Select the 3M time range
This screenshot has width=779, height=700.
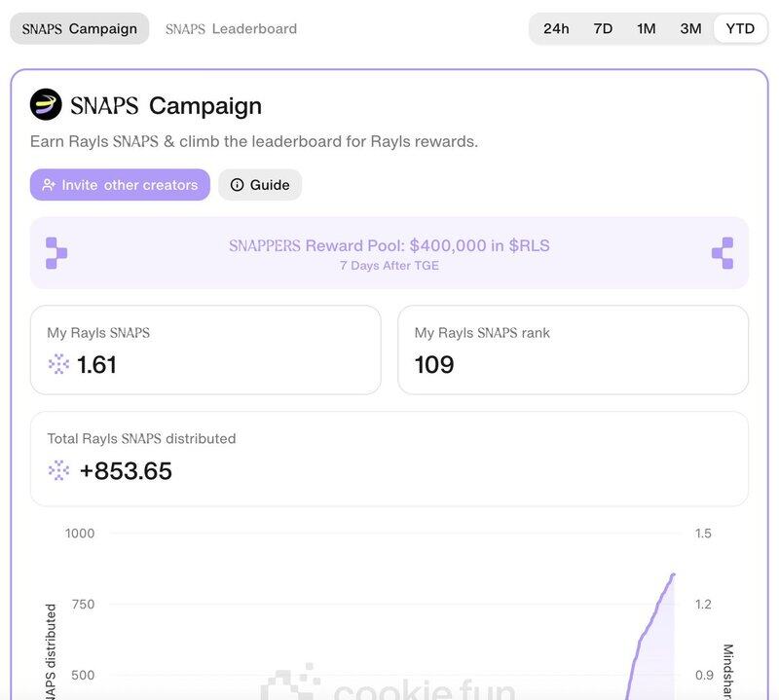[690, 29]
